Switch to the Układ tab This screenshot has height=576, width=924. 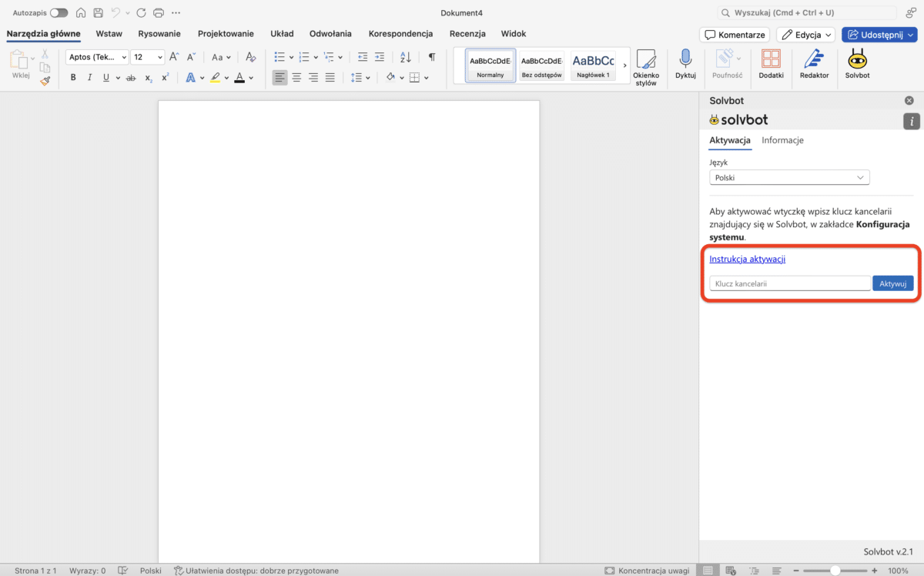click(x=282, y=34)
